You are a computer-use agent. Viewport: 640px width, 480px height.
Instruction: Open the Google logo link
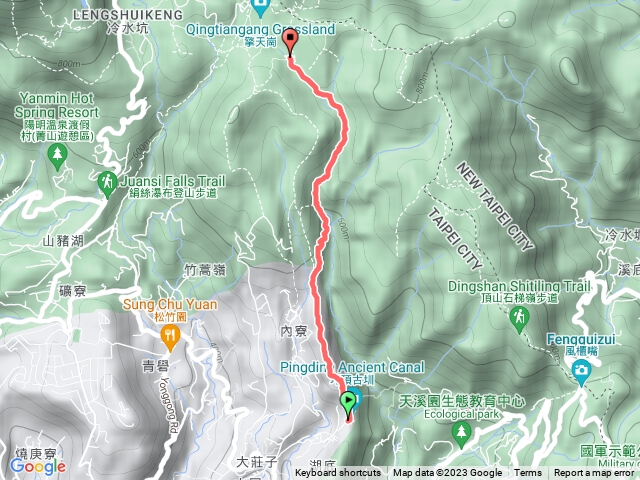tap(38, 466)
